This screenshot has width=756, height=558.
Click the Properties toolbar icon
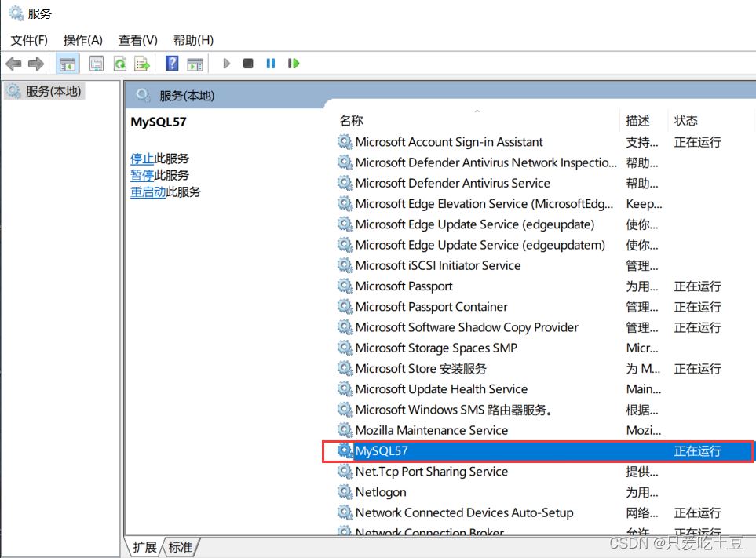95,64
